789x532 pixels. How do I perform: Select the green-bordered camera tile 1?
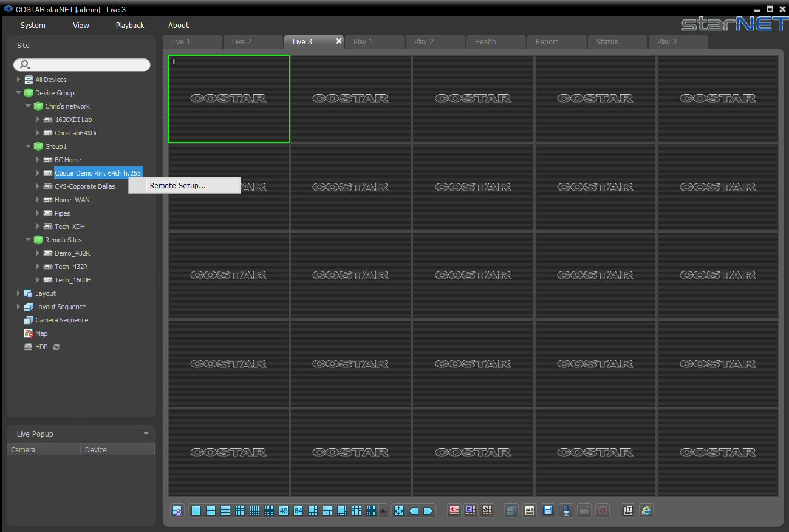(x=229, y=98)
